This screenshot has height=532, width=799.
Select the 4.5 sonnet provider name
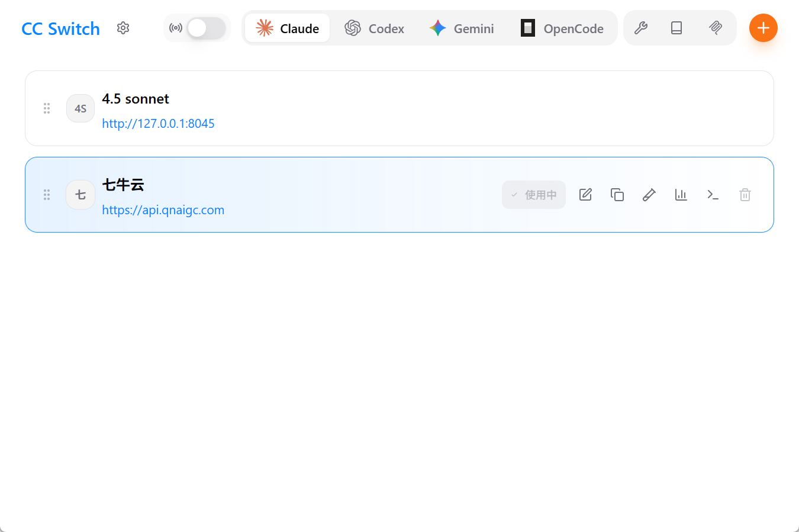pyautogui.click(x=136, y=99)
